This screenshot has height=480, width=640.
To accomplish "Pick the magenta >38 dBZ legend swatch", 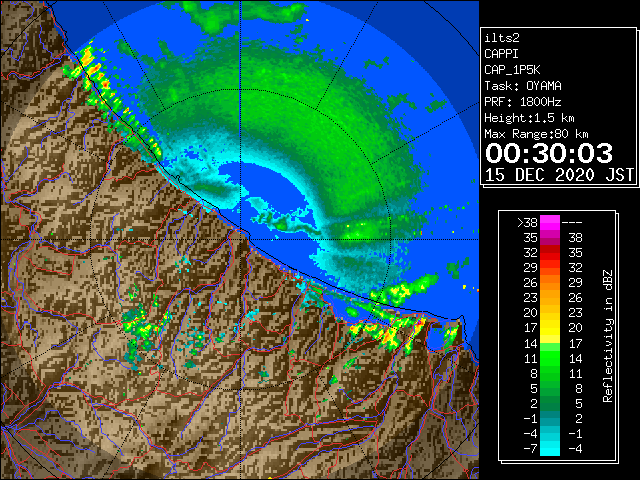I will click(x=550, y=223).
